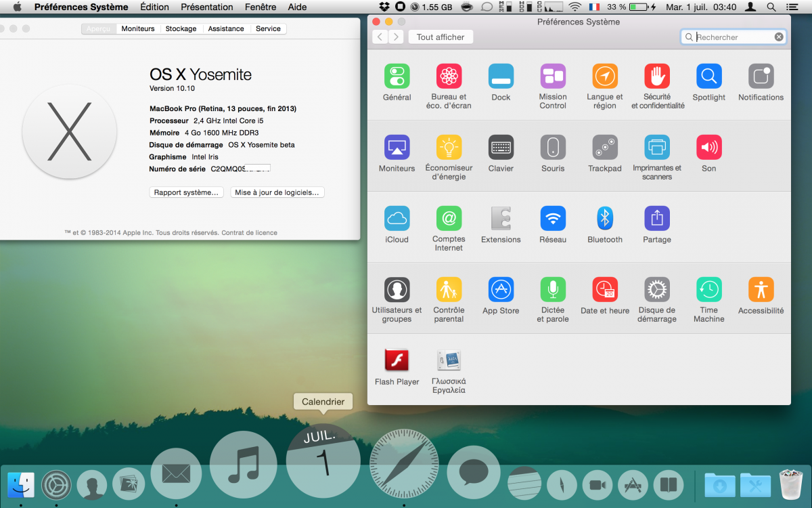Open Date et heure preferences
The height and width of the screenshot is (508, 812).
[x=605, y=289]
